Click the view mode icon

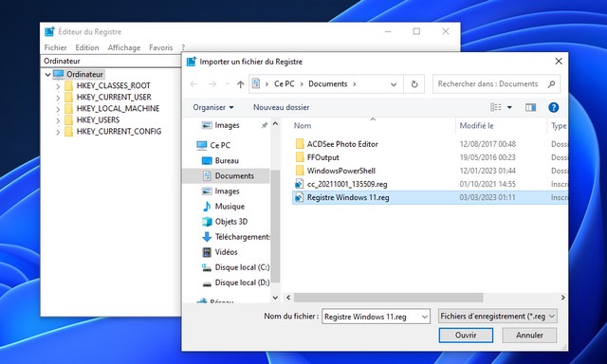[x=496, y=107]
